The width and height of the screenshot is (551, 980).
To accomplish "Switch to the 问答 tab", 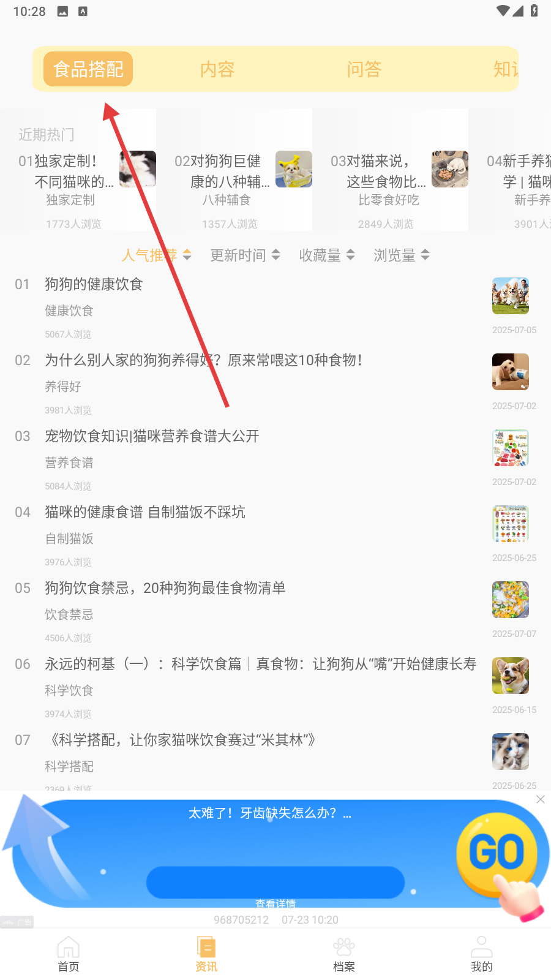I will pos(364,69).
